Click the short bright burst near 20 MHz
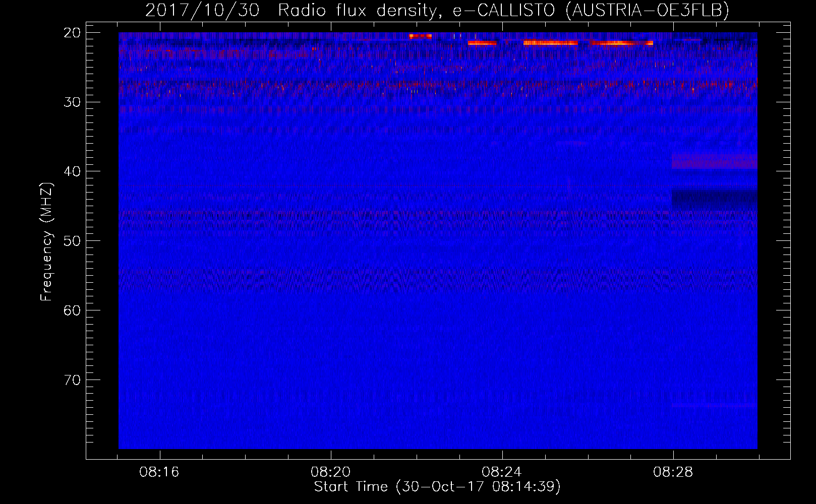816x504 pixels. [x=420, y=36]
